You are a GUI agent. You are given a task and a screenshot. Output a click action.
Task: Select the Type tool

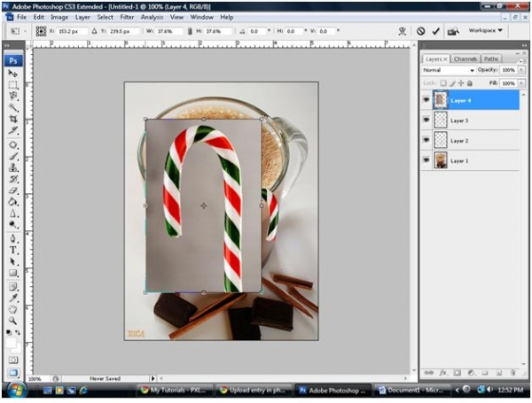(13, 250)
